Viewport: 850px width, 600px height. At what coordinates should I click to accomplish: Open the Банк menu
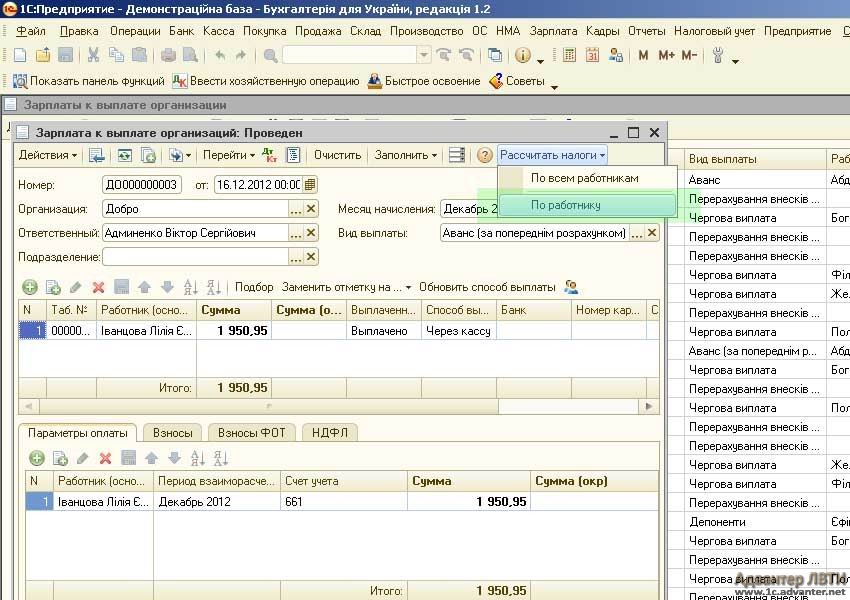pyautogui.click(x=181, y=31)
